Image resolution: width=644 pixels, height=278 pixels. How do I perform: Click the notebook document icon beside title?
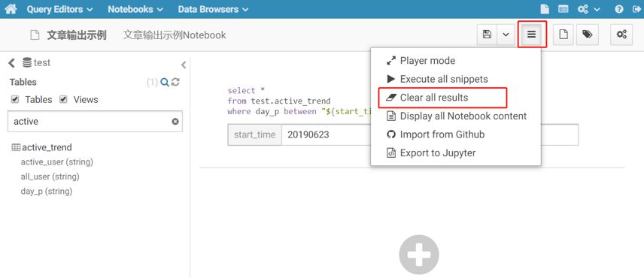tap(35, 35)
